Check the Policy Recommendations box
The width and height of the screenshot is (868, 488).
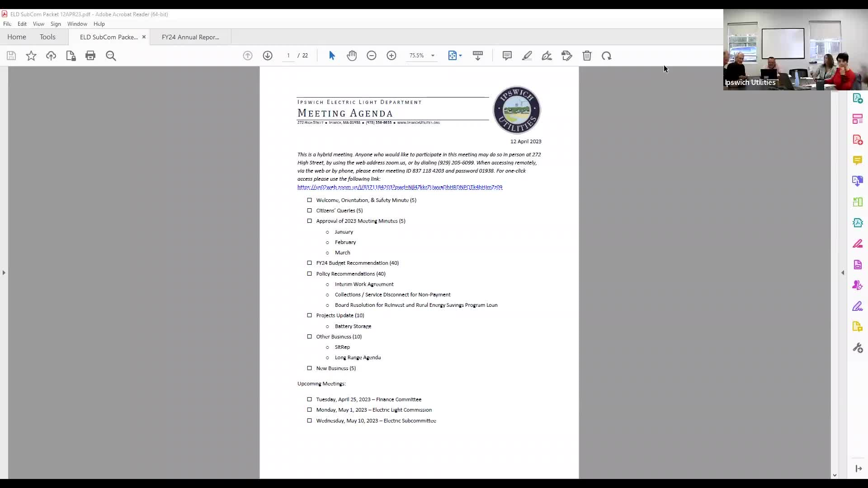tap(310, 274)
